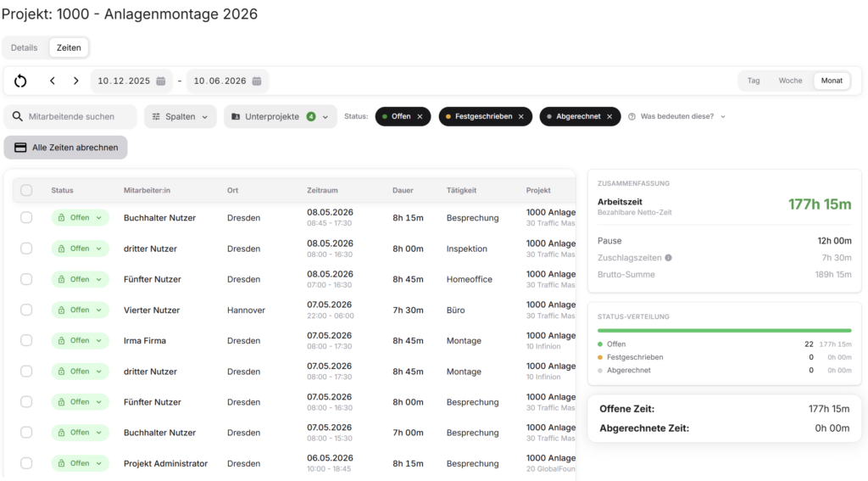Select the Woche view
Viewport: 868px width, 481px height.
coord(790,81)
